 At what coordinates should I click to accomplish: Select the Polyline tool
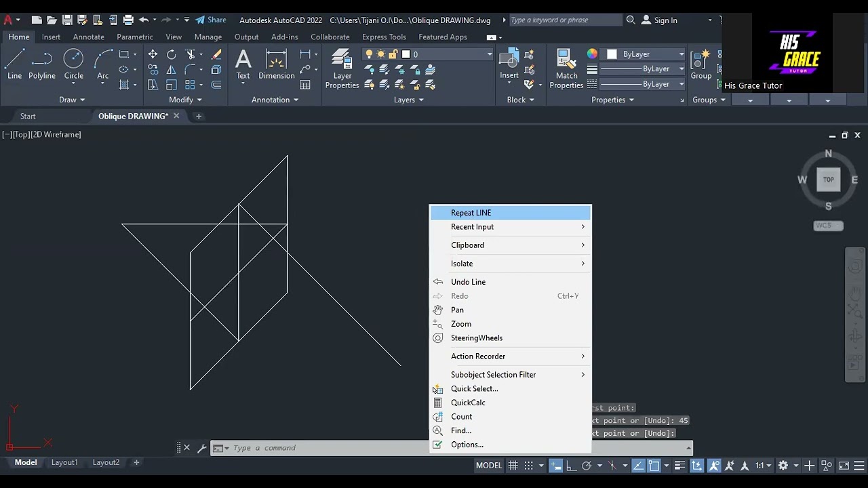42,65
